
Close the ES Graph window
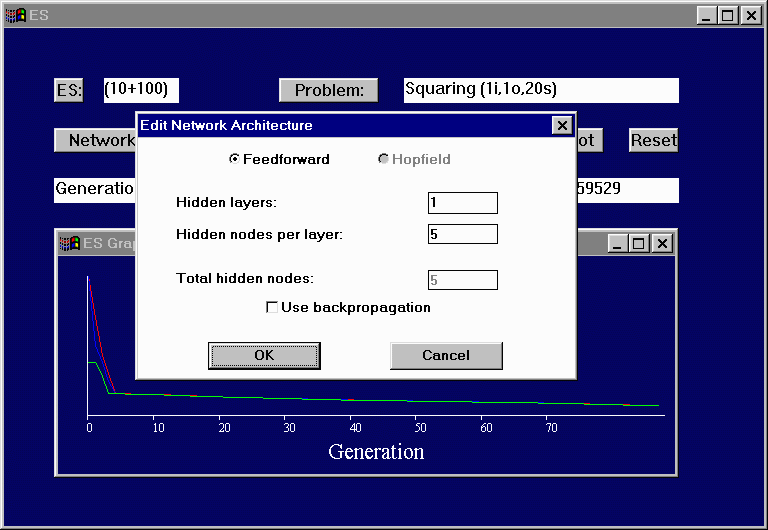pyautogui.click(x=661, y=243)
